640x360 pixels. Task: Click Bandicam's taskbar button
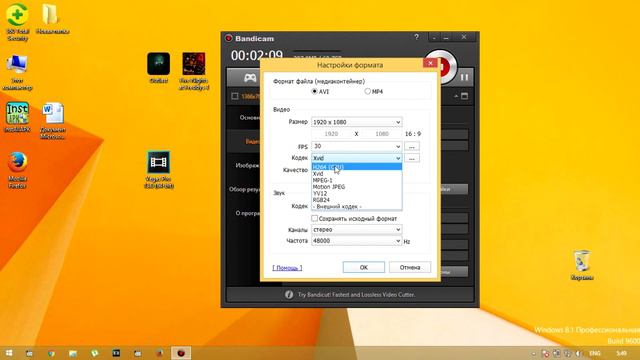click(181, 353)
